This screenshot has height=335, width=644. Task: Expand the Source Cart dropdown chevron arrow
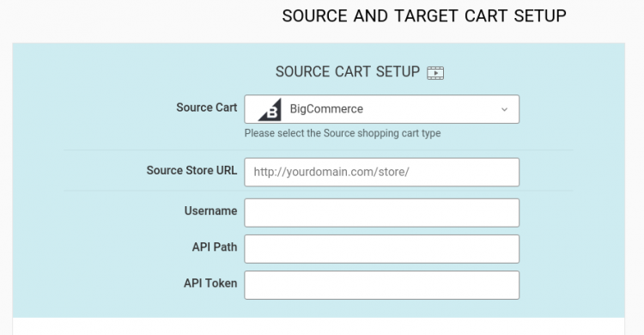[504, 109]
